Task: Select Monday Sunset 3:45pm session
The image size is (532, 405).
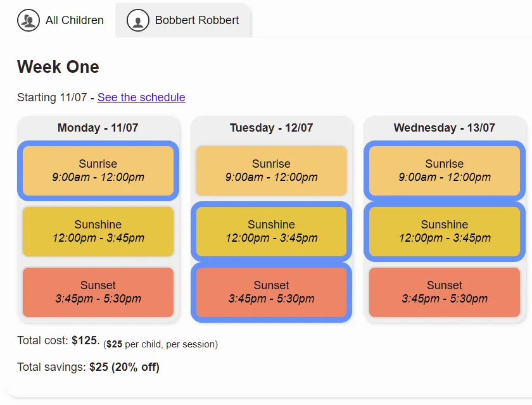Action: [x=98, y=292]
